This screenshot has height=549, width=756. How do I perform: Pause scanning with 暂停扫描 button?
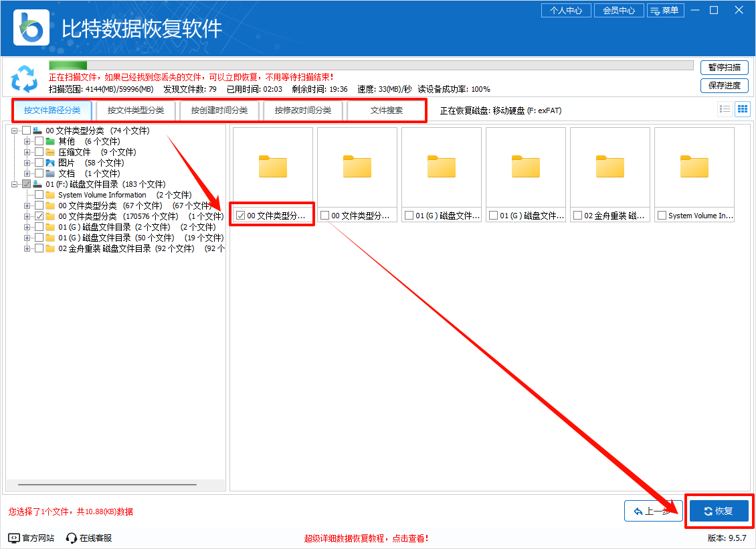coord(724,68)
